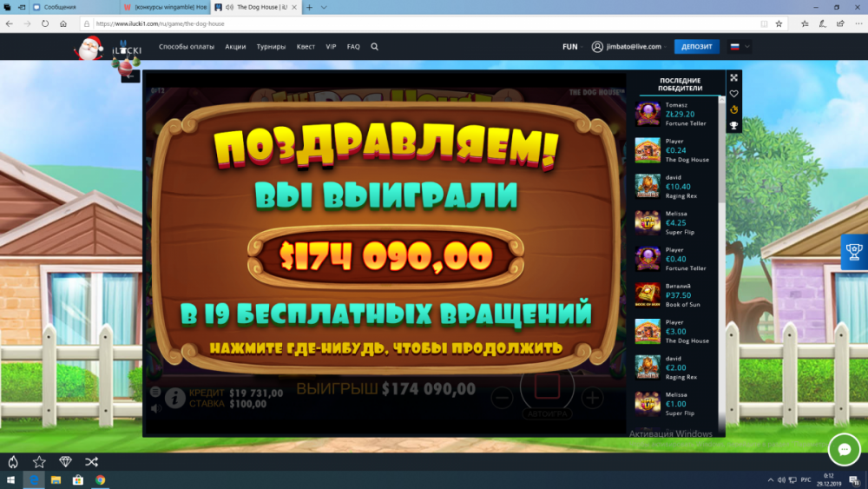Click the browser home button

tap(63, 23)
